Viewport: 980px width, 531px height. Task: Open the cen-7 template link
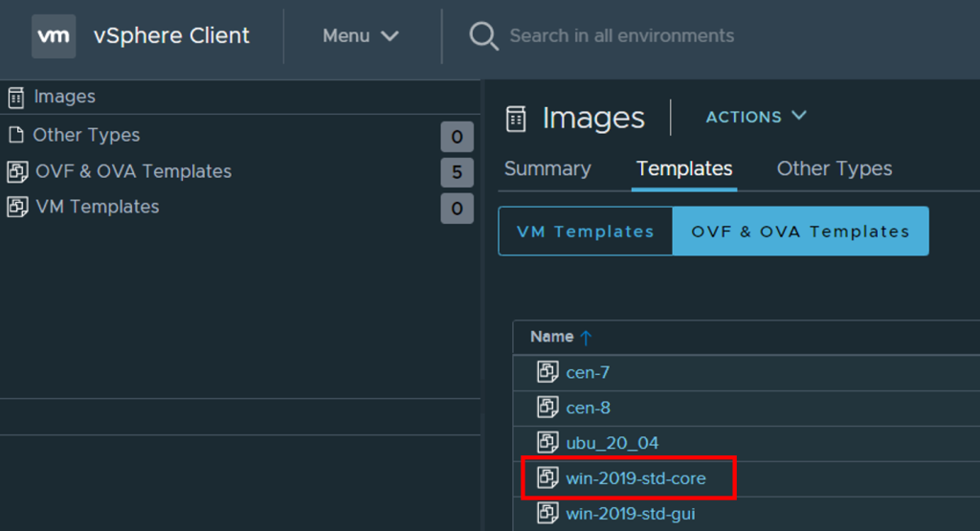click(x=588, y=372)
